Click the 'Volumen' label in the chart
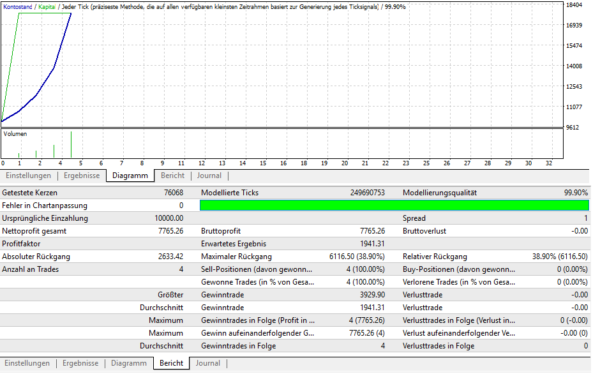Viewport: 600px width, 381px height. [15, 134]
